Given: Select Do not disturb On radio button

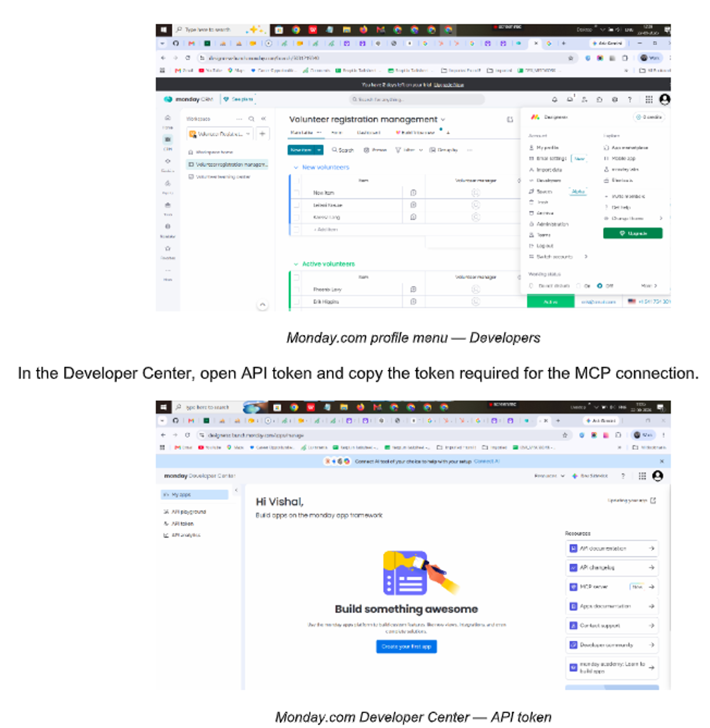Looking at the screenshot, I should tap(578, 286).
